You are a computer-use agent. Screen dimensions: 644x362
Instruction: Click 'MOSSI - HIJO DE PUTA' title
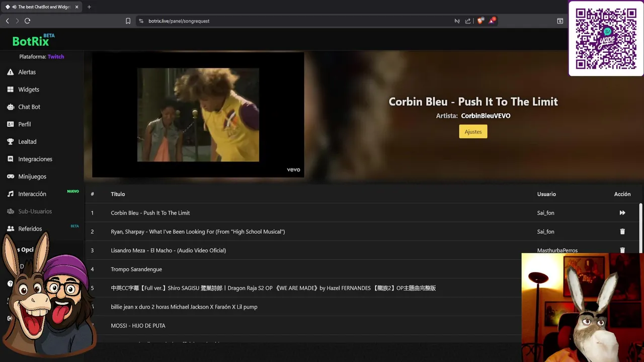point(138,326)
